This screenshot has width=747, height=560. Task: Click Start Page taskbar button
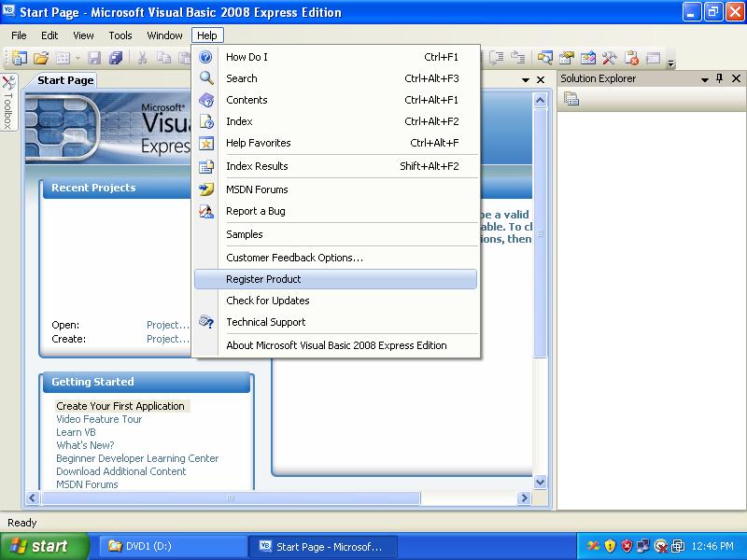tap(322, 546)
